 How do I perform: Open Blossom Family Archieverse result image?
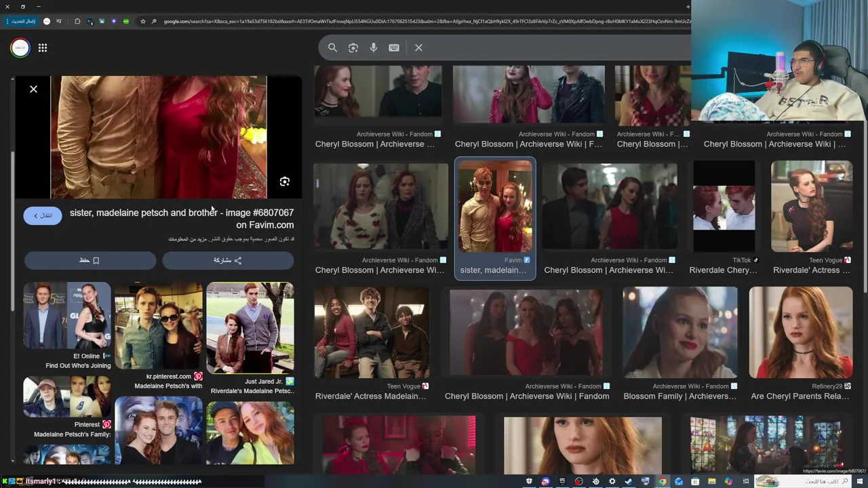(680, 332)
